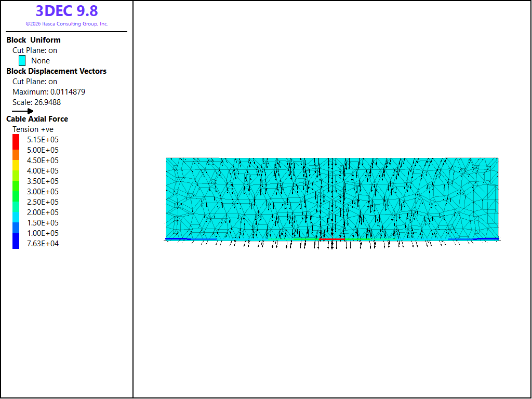Click the Maximum: 0.0114879 value text
The image size is (532, 399).
[49, 92]
